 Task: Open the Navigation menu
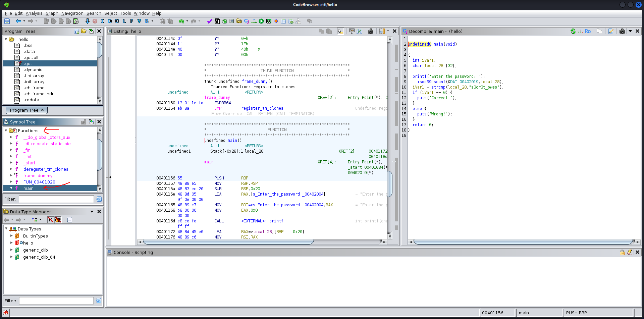click(x=72, y=13)
